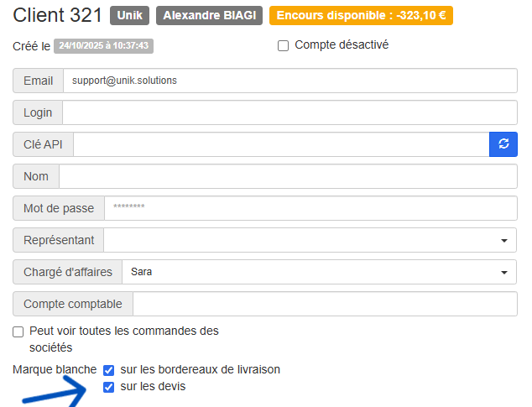The height and width of the screenshot is (407, 532).
Task: Click the Chargé d'affaires label
Action: tap(67, 272)
